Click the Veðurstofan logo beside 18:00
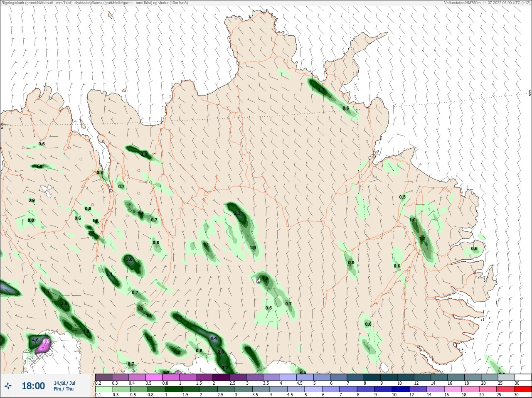532x398 pixels. pyautogui.click(x=8, y=386)
